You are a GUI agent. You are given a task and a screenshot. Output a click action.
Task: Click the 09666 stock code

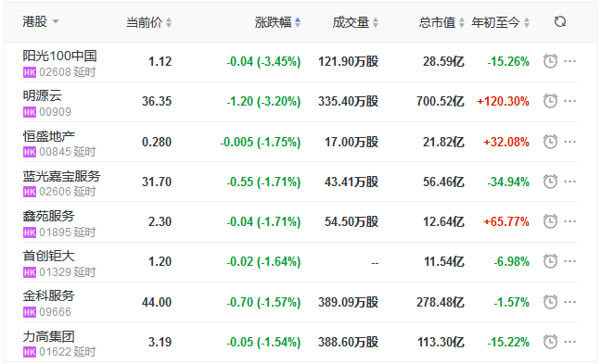[56, 312]
